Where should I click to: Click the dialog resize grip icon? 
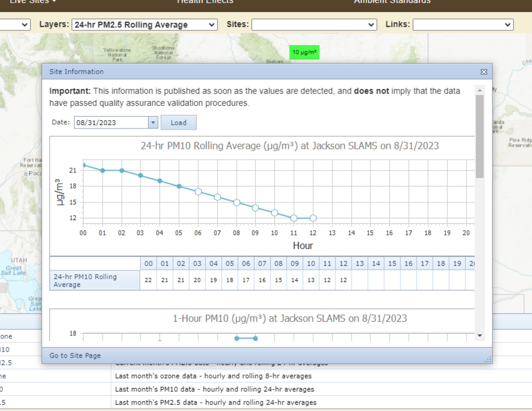point(488,360)
